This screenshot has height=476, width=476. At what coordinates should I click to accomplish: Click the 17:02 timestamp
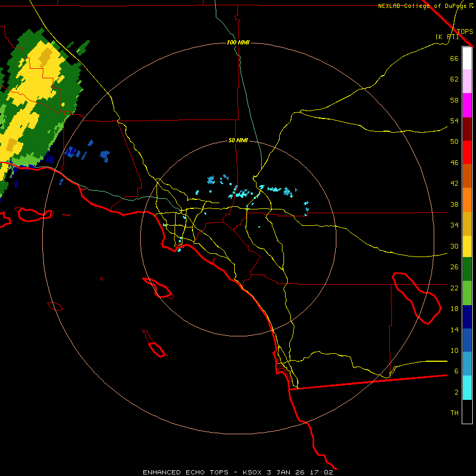321,472
